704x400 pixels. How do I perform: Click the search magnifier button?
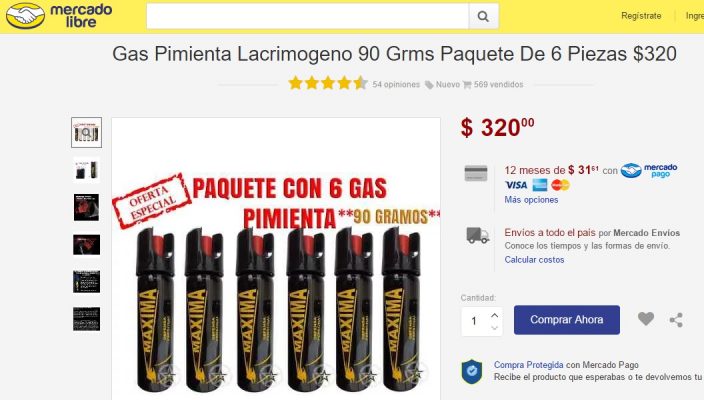tap(484, 16)
